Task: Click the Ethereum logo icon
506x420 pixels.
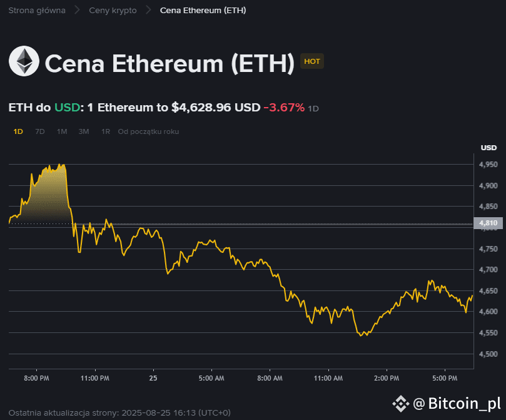Action: pos(23,61)
